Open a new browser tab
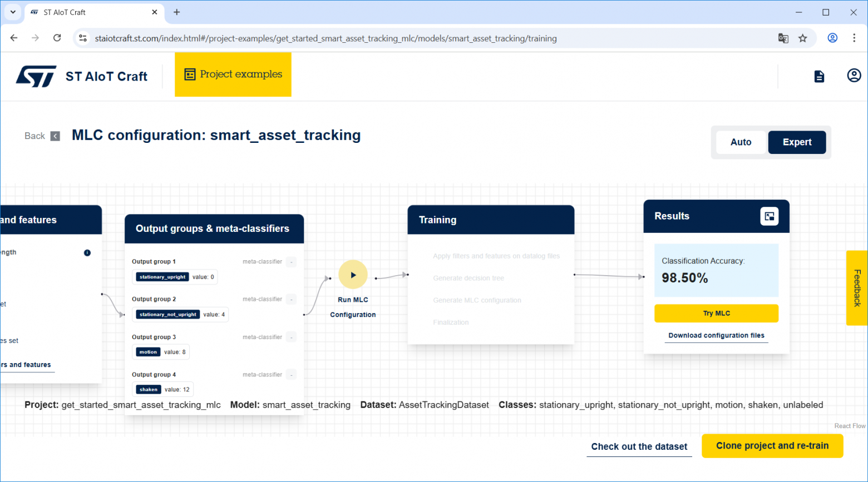Screen dimensions: 868x482 click(x=177, y=12)
